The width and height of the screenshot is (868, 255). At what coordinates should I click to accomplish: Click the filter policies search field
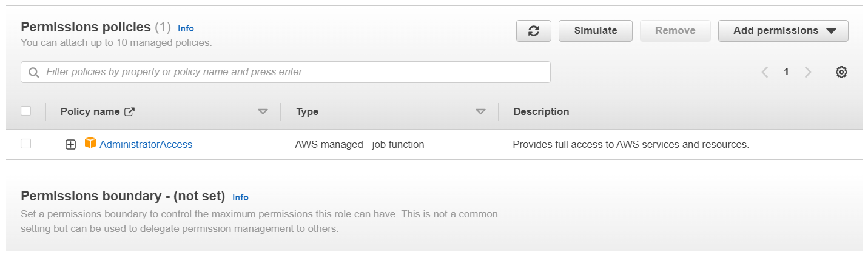[x=291, y=72]
